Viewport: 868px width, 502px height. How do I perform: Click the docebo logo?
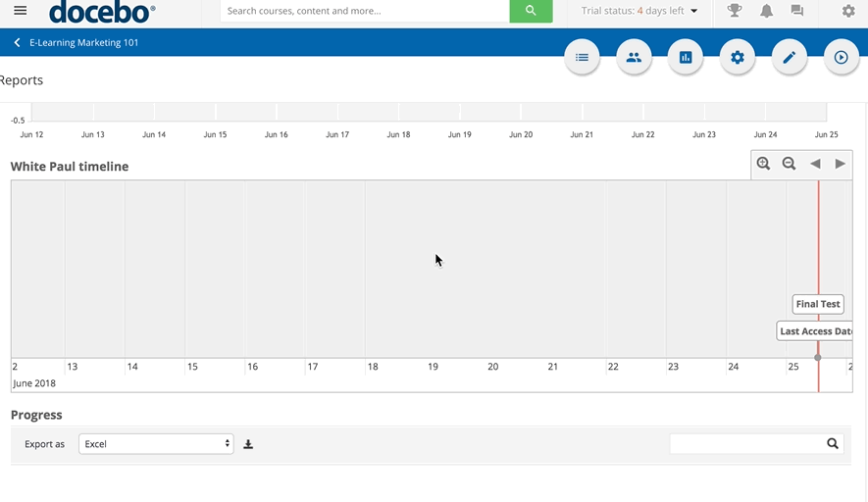pyautogui.click(x=102, y=12)
